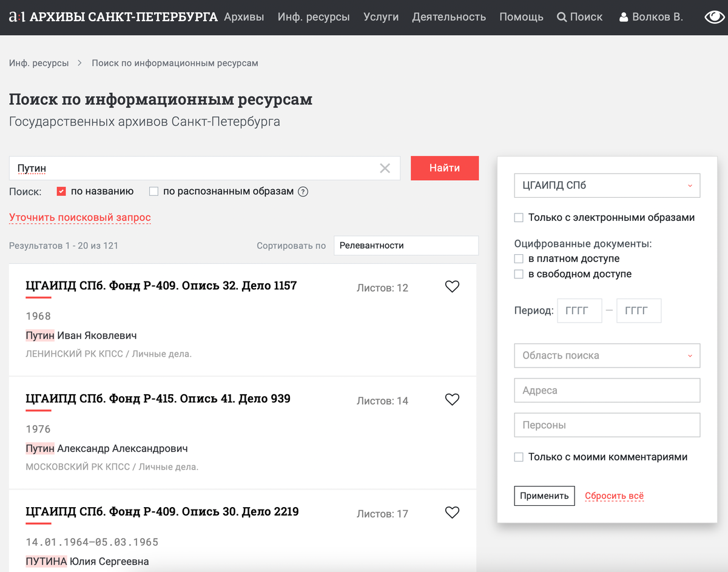728x572 pixels.
Task: Click the period start ГГГГ field
Action: 579,311
